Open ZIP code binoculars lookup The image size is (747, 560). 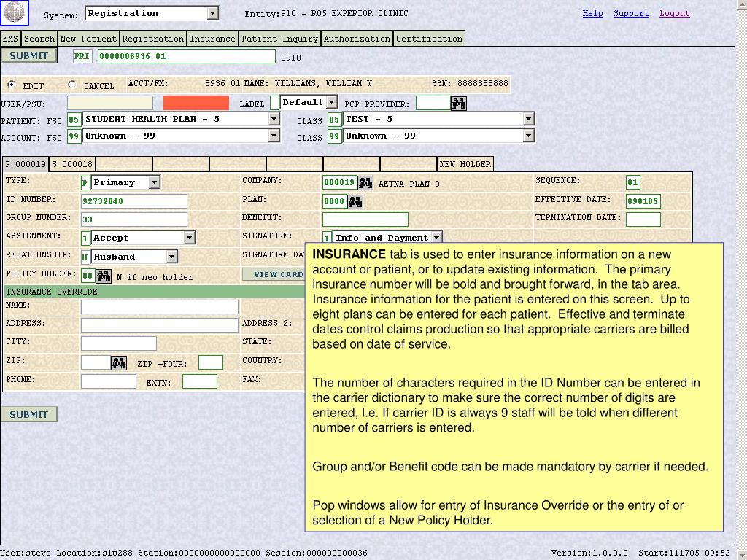[x=119, y=363]
